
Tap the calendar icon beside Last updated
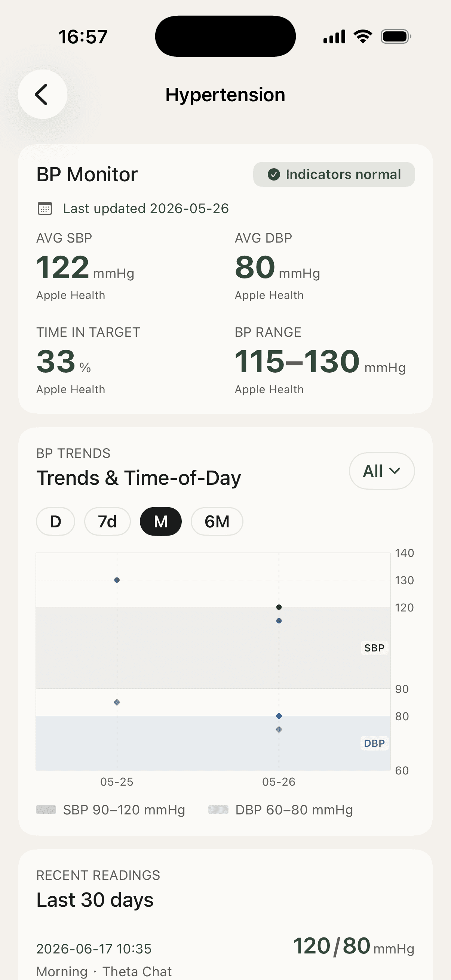(x=45, y=209)
